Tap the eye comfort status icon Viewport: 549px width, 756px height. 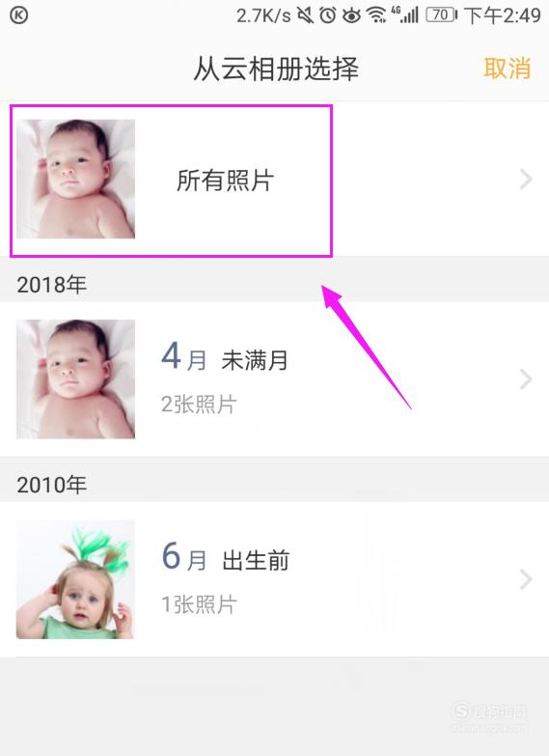(351, 15)
